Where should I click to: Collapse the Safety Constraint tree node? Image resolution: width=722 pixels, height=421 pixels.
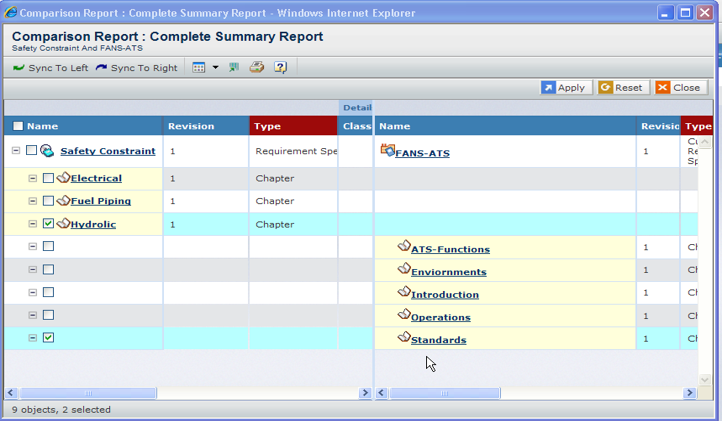(16, 151)
